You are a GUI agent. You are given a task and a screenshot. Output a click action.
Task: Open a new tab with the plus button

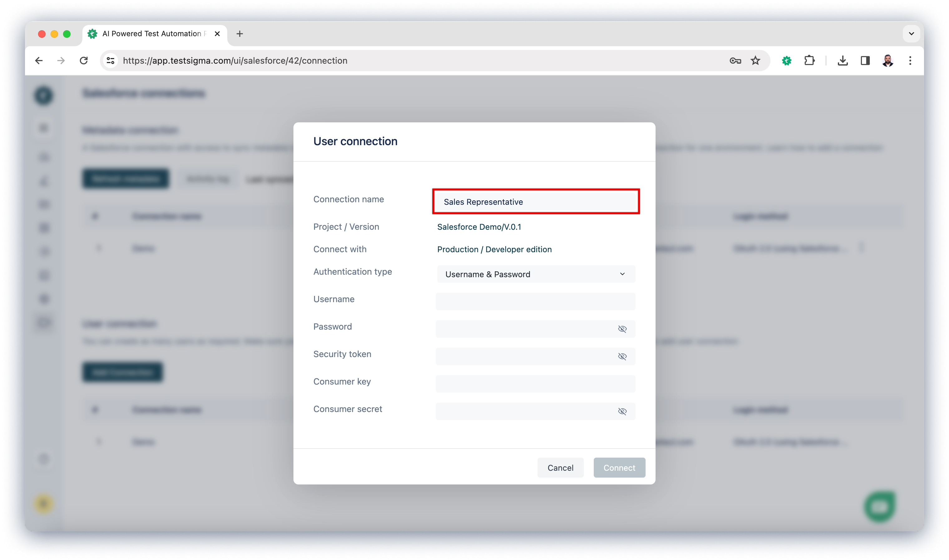(240, 34)
